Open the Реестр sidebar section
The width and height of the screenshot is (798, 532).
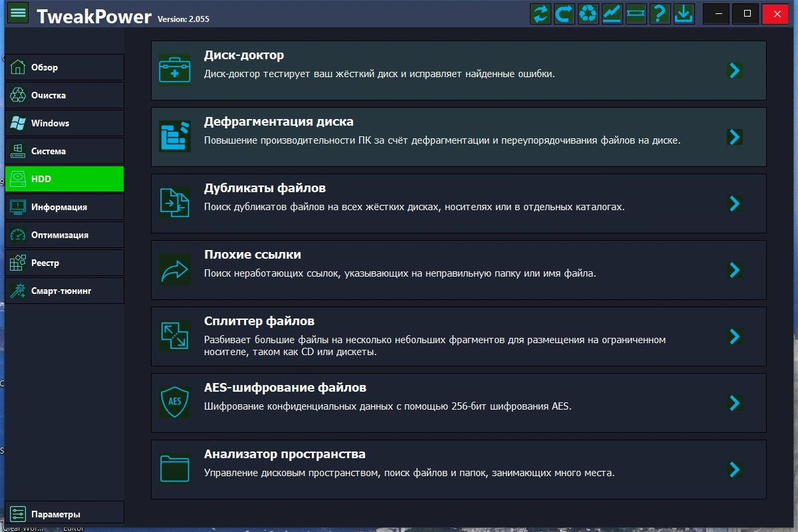pos(65,263)
